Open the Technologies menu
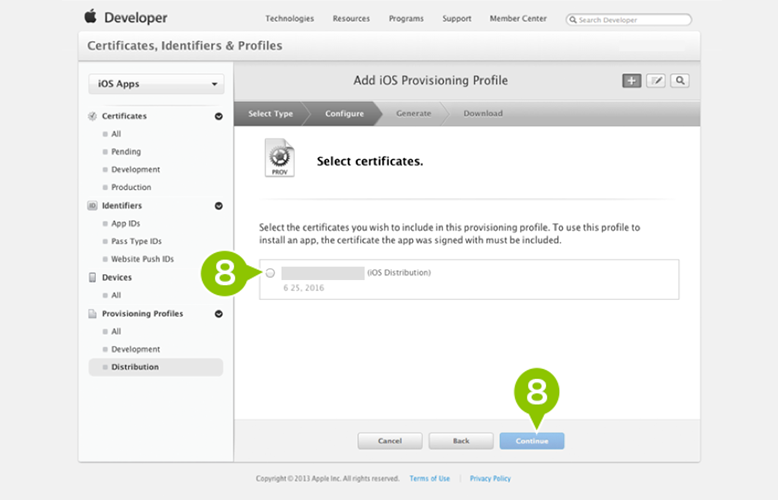Image resolution: width=778 pixels, height=500 pixels. [x=290, y=18]
